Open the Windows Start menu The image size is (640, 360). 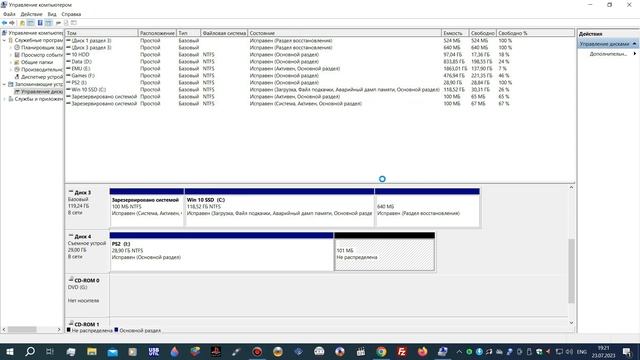(x=9, y=351)
